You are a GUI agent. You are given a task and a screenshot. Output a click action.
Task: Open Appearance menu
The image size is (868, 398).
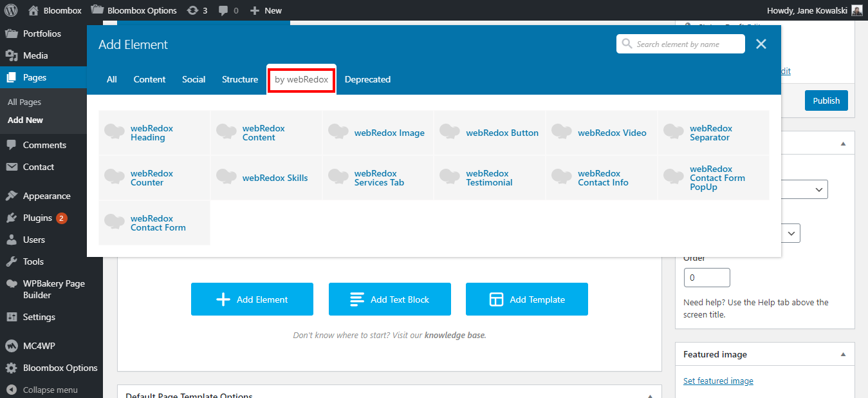pyautogui.click(x=46, y=196)
